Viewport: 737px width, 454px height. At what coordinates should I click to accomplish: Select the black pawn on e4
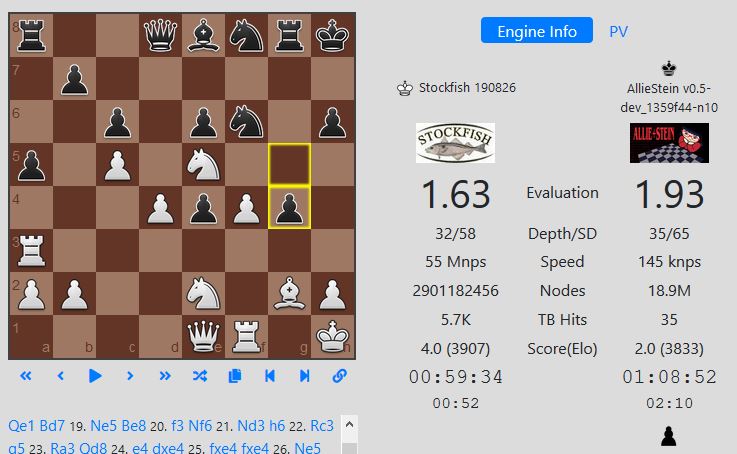point(204,207)
